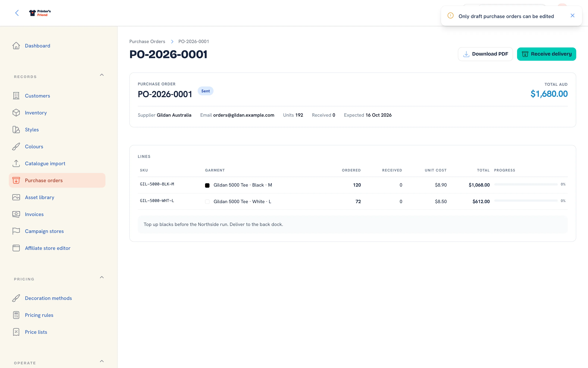Click the Catalogue import upload icon
This screenshot has height=368, width=588.
tap(16, 164)
